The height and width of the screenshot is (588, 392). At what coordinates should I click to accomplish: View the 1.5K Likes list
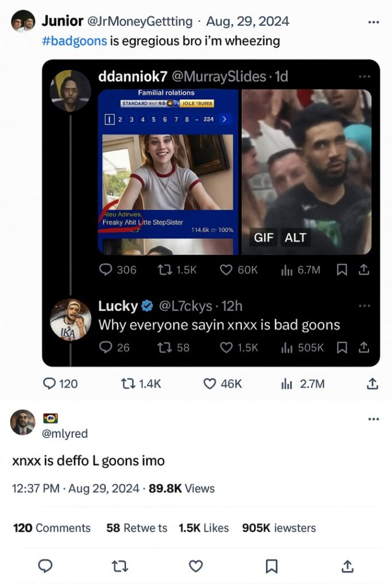pyautogui.click(x=203, y=528)
